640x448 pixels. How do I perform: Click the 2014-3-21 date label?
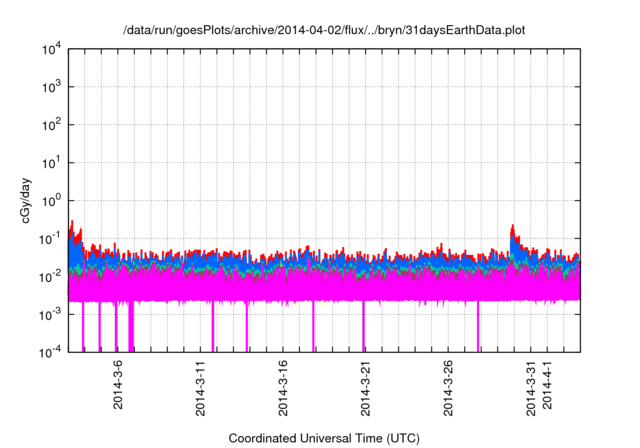tap(365, 388)
